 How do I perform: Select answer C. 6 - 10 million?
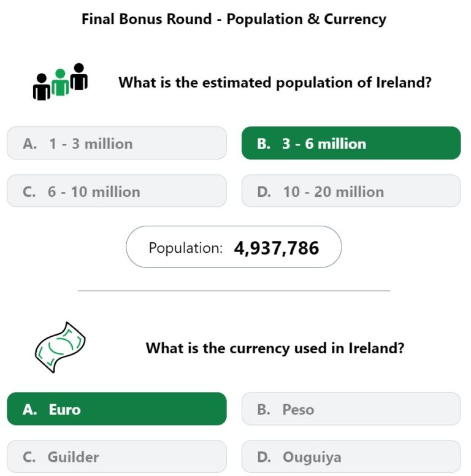117,191
